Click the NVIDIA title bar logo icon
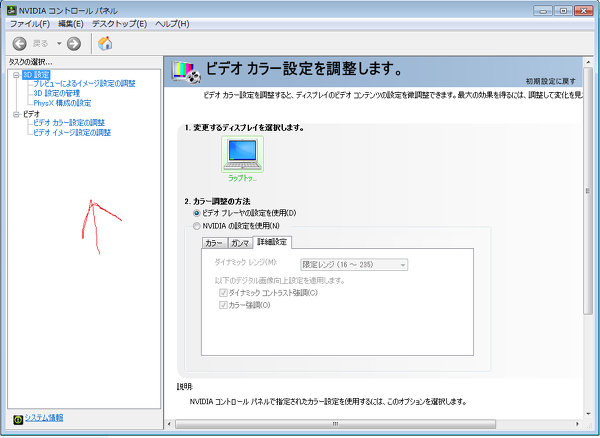 12,10
